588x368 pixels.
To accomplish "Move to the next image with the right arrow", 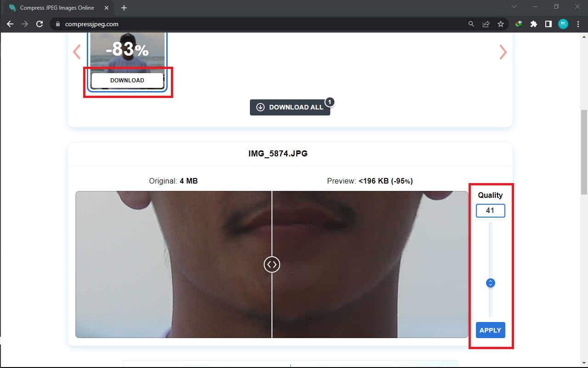I will (x=503, y=52).
